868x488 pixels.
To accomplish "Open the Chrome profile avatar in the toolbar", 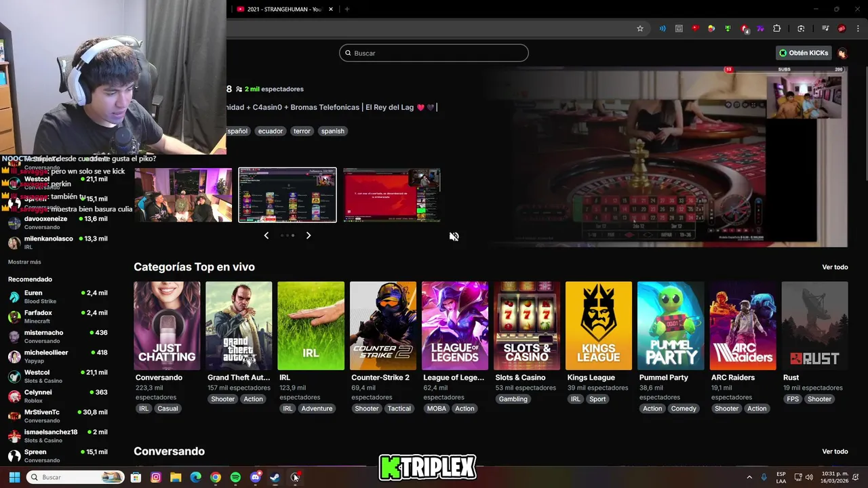I will pyautogui.click(x=842, y=28).
